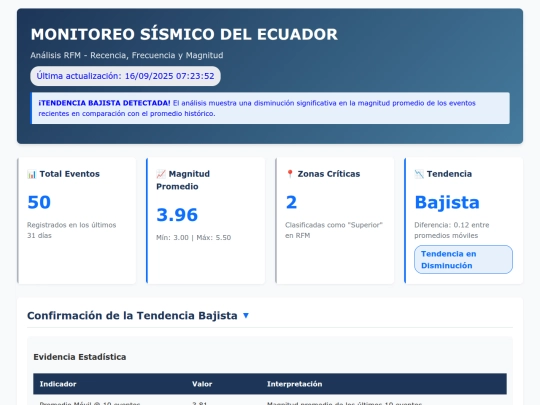Click the bar chart icon beside Total Eventos
Image resolution: width=540 pixels, height=405 pixels.
tap(31, 174)
